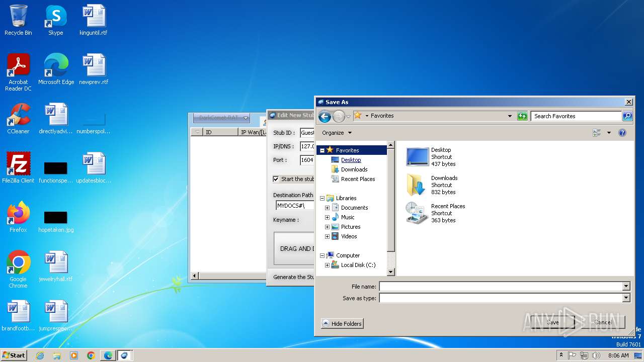Select Music in the Libraries tree

(x=348, y=217)
